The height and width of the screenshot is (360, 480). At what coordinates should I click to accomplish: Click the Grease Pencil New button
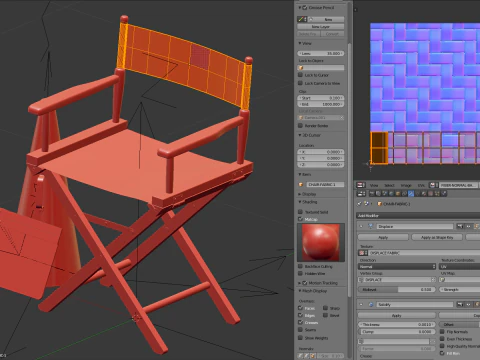[x=326, y=19]
